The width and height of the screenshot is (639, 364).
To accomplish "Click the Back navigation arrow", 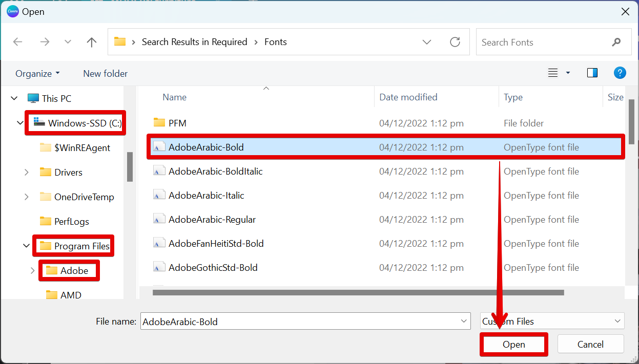I will (18, 42).
